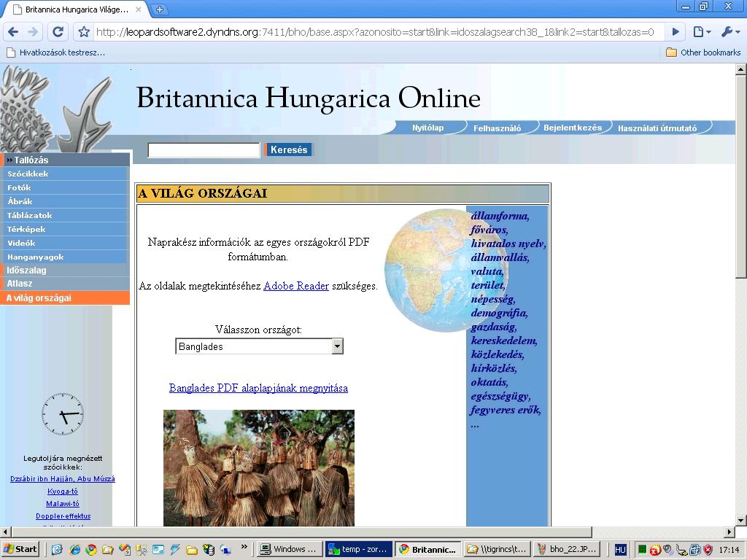
Task: Click the colorful calendar quick launch icon
Action: (x=124, y=550)
